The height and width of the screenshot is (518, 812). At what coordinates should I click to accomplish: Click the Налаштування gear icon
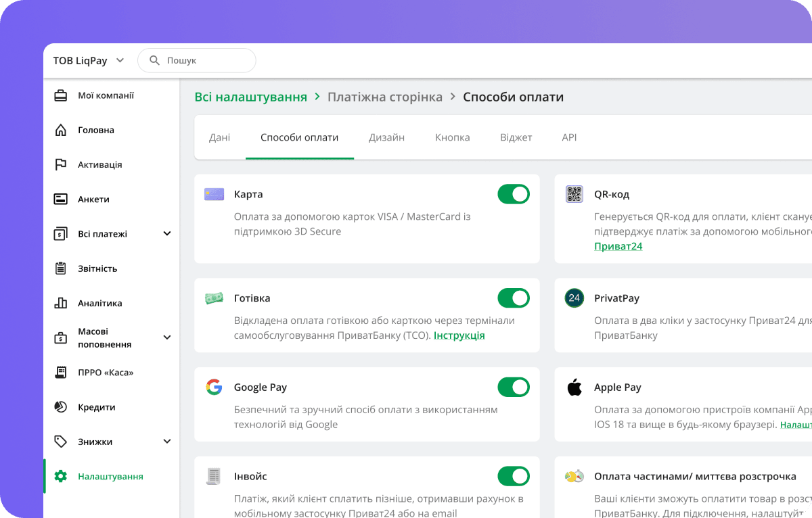[x=61, y=476]
